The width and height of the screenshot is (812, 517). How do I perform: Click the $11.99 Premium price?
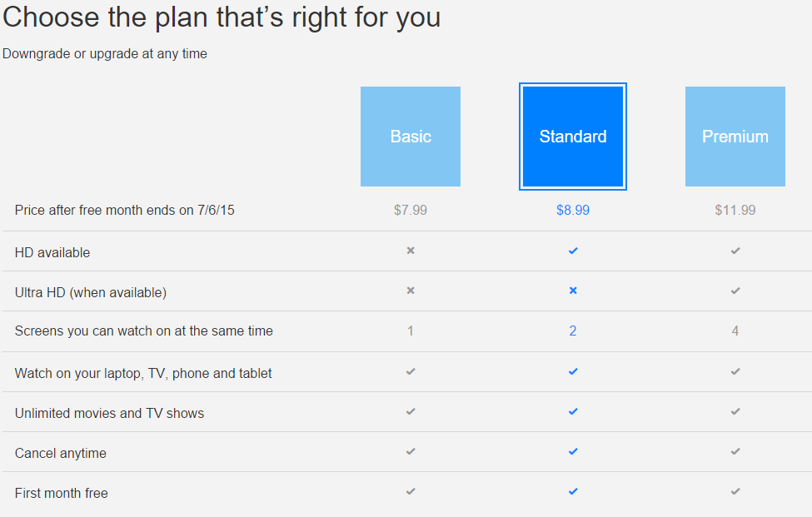coord(735,210)
